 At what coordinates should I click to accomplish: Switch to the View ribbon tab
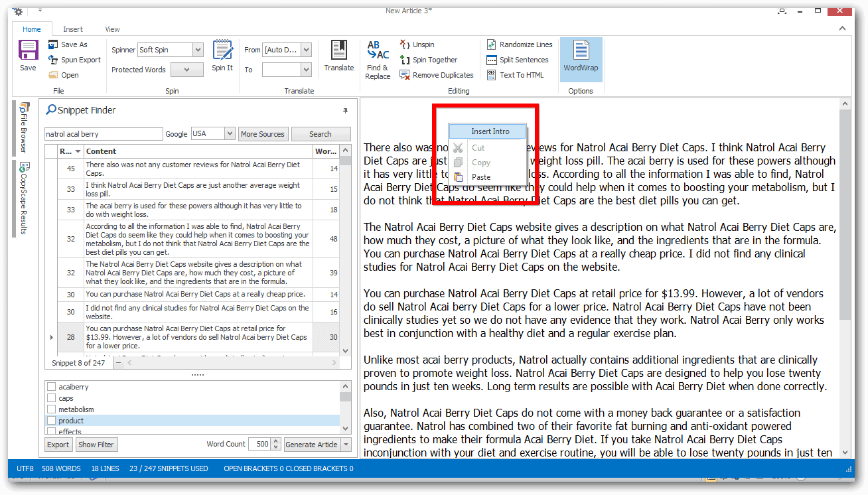(x=112, y=29)
